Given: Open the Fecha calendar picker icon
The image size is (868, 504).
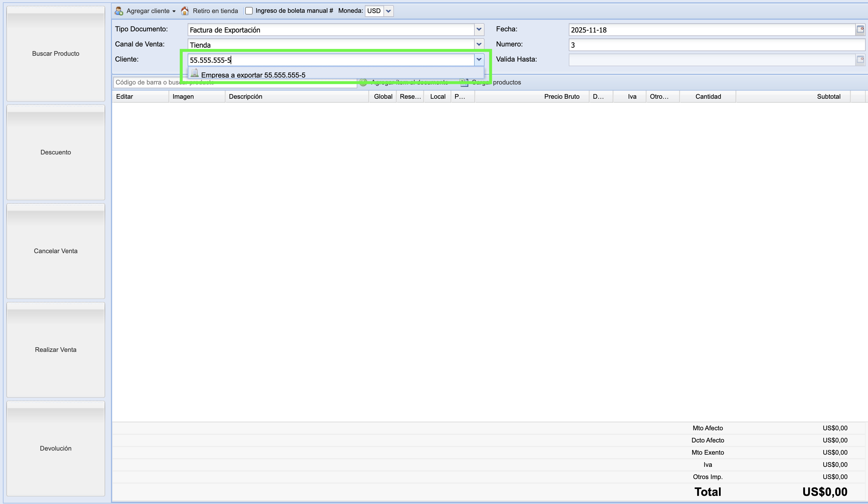Looking at the screenshot, I should tap(860, 30).
